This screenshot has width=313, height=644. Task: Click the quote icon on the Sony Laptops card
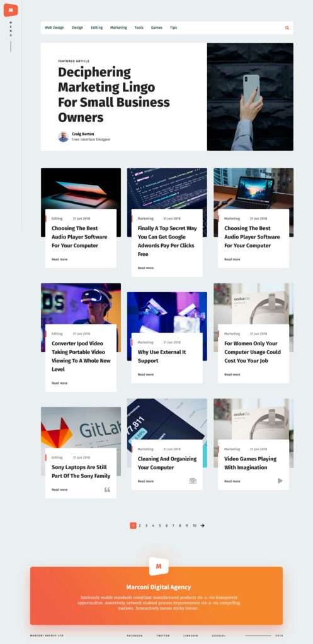(107, 489)
